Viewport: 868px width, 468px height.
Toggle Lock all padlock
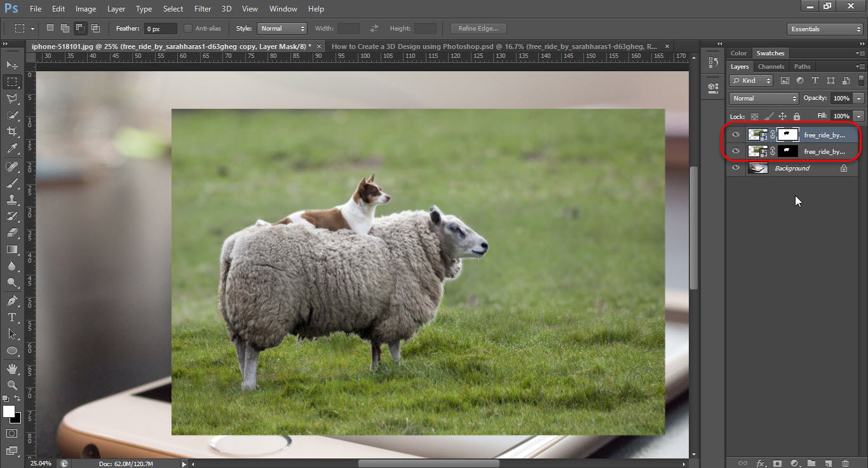pyautogui.click(x=796, y=116)
